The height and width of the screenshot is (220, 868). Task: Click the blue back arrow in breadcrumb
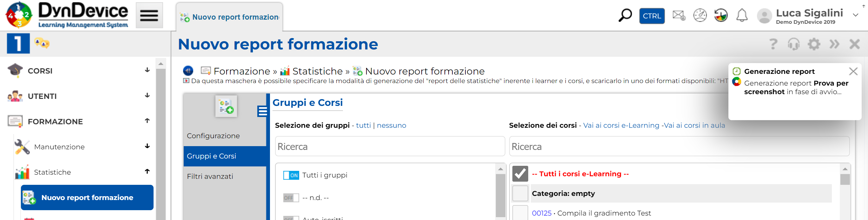pos(188,71)
